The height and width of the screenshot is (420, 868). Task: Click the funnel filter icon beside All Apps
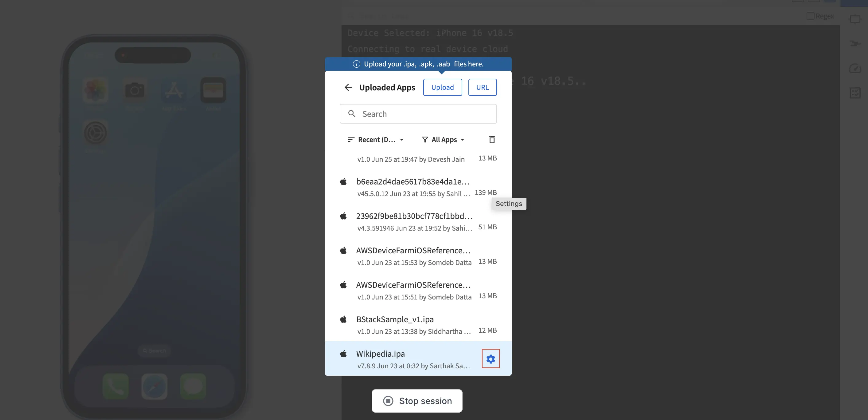[x=425, y=140]
